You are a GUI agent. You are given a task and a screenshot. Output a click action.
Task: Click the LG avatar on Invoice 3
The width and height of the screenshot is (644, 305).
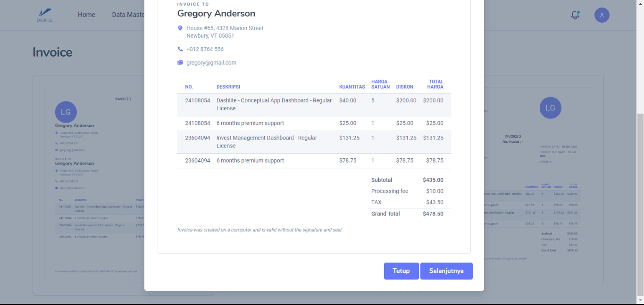click(x=550, y=108)
